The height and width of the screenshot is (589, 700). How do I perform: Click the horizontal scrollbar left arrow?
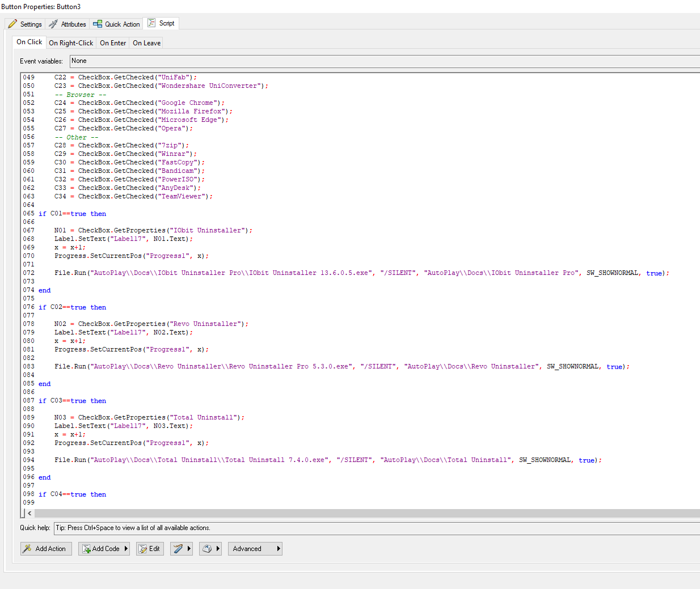(x=29, y=513)
